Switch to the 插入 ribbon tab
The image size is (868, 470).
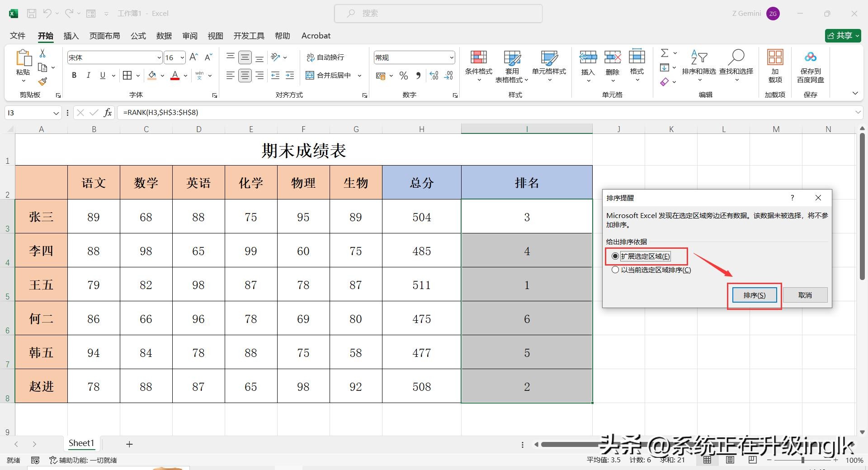pos(71,36)
